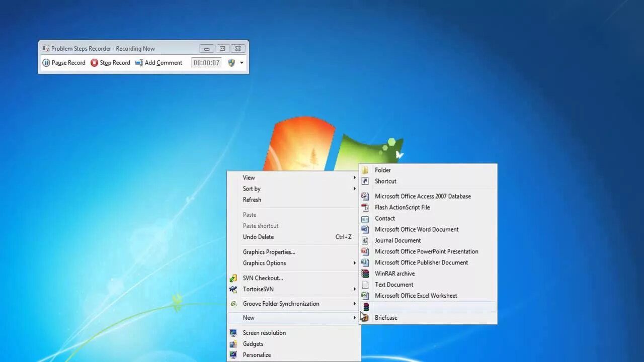This screenshot has width=644, height=362.
Task: Choose Contact label in the New submenu
Action: [385, 218]
